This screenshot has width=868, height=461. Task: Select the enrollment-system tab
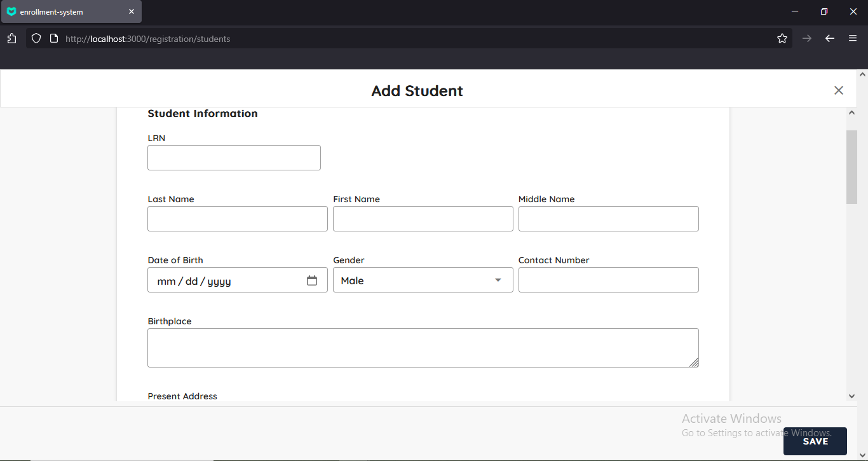71,11
